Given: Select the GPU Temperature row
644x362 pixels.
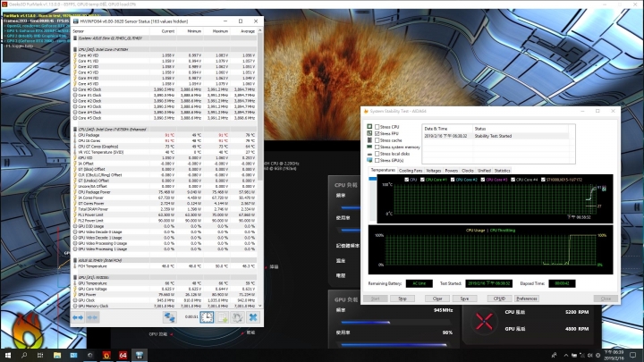Looking at the screenshot, I should pos(165,283).
